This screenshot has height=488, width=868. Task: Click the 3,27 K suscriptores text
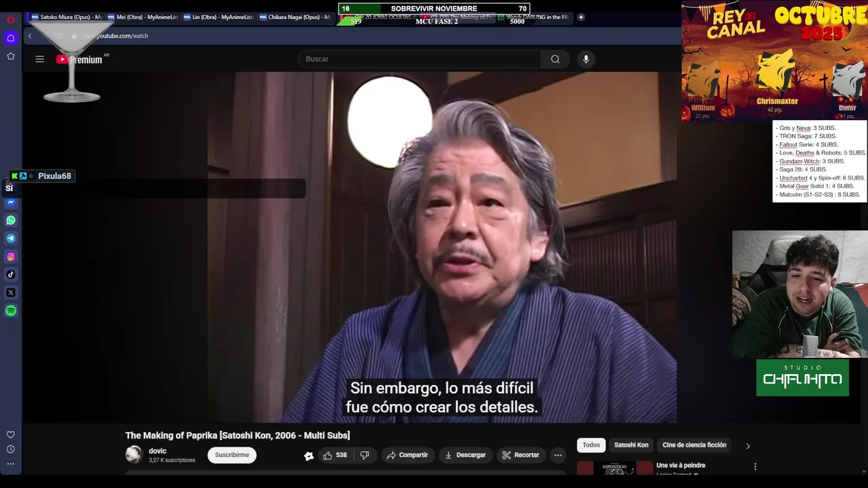click(172, 460)
